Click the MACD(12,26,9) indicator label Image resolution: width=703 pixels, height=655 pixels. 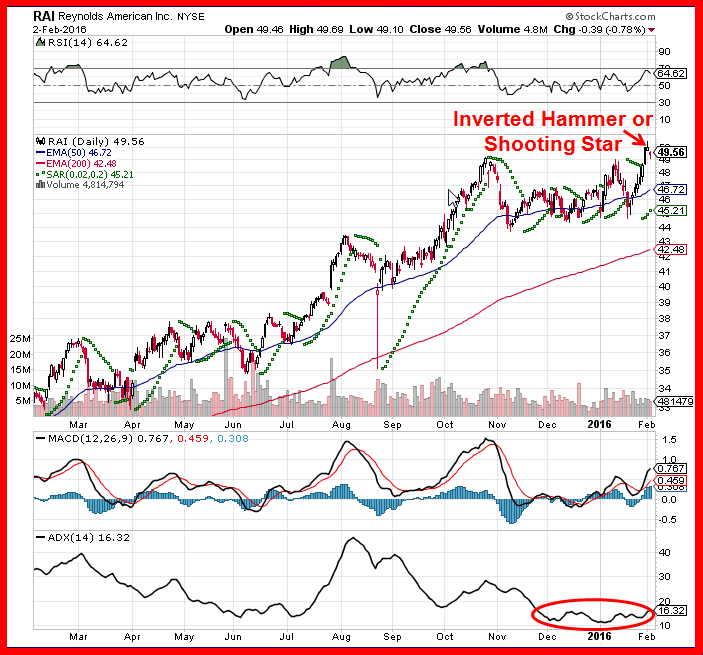tap(90, 438)
